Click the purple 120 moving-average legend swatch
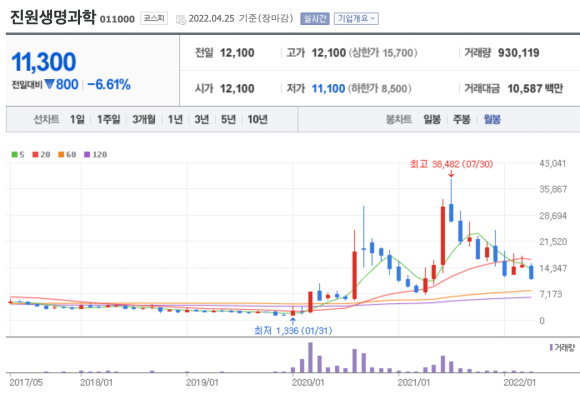 87,155
